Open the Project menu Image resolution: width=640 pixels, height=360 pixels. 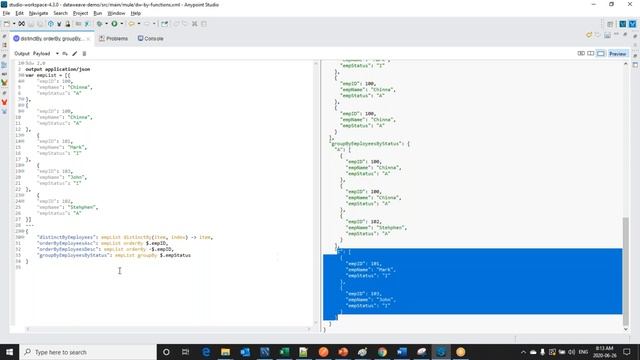pos(80,13)
